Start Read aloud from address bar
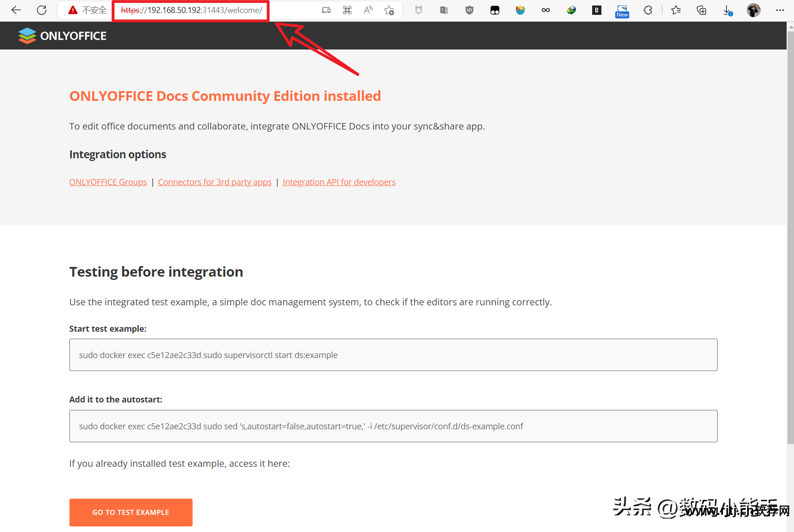Viewport: 794px width, 532px height. pyautogui.click(x=369, y=10)
